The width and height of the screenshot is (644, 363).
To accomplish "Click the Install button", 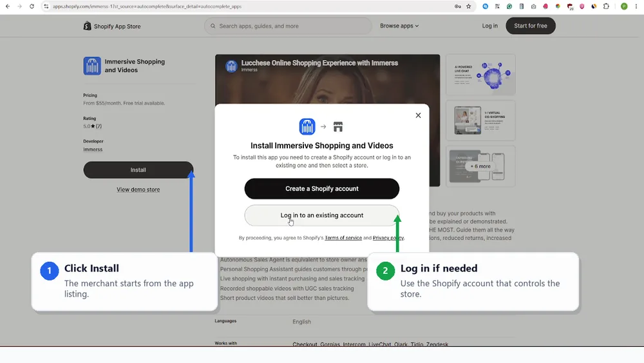I will (138, 170).
